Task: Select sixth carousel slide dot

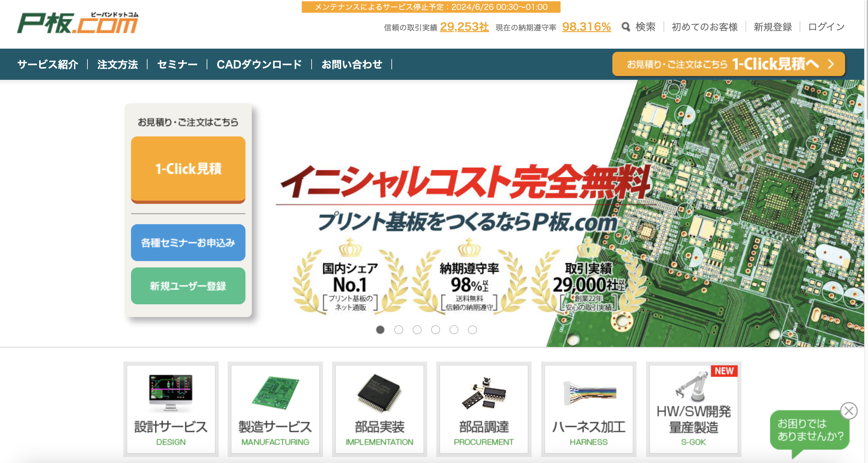Action: pos(472,329)
